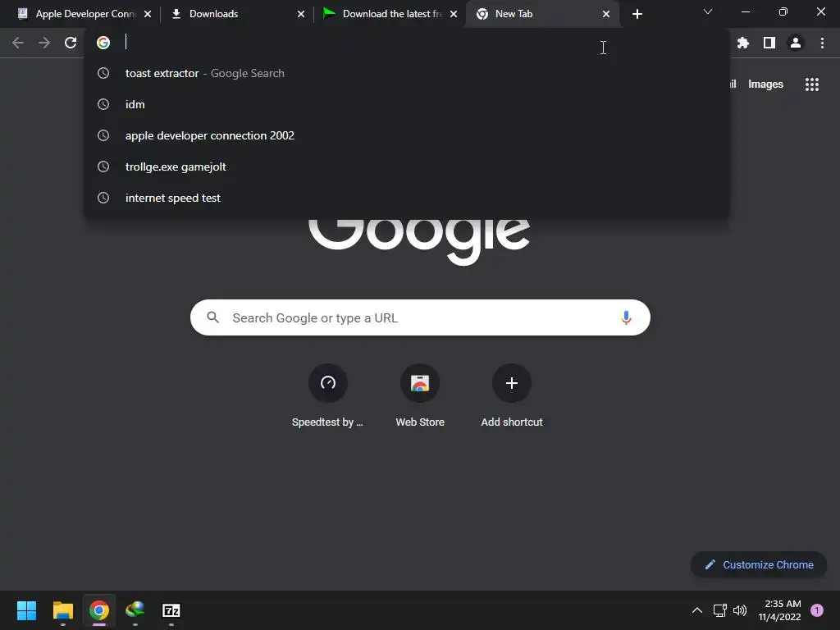The height and width of the screenshot is (630, 840).
Task: Open the clock showing 2:35 AM
Action: (779, 610)
